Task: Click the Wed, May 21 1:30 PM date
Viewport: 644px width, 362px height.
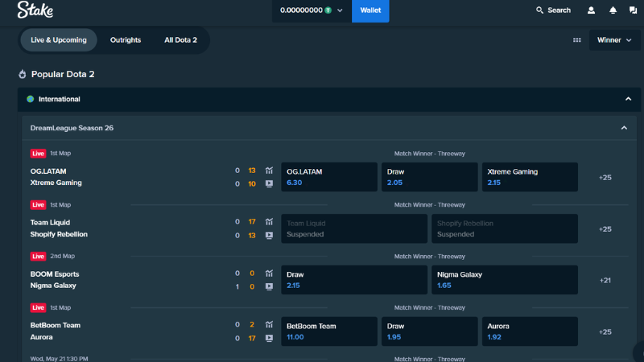Action: point(59,358)
